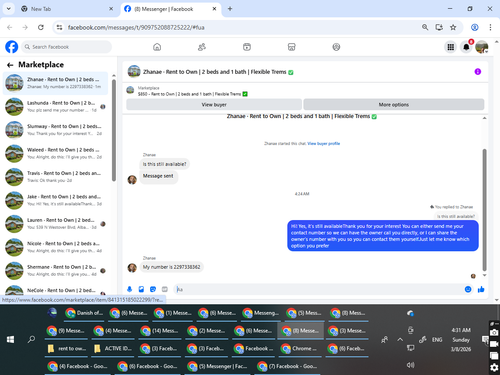The height and width of the screenshot is (375, 500).
Task: Switch to 'Danish of...' taskbar window
Action: (84, 313)
